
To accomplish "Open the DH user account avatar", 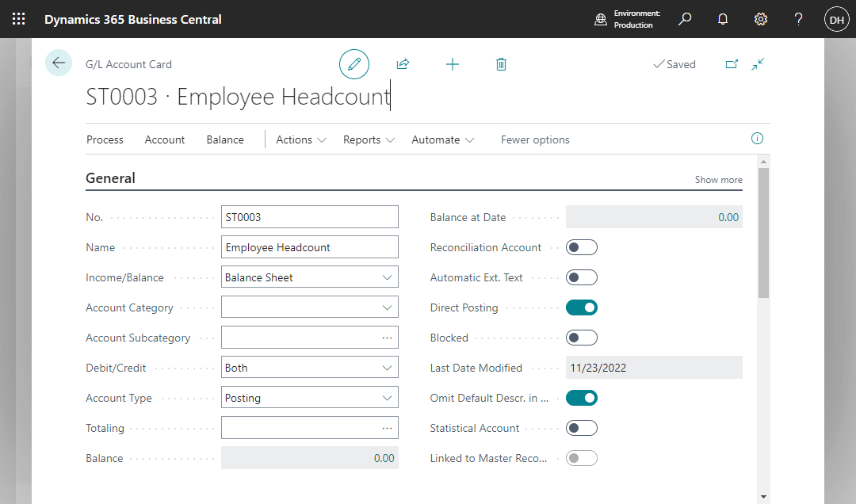I will [x=836, y=19].
